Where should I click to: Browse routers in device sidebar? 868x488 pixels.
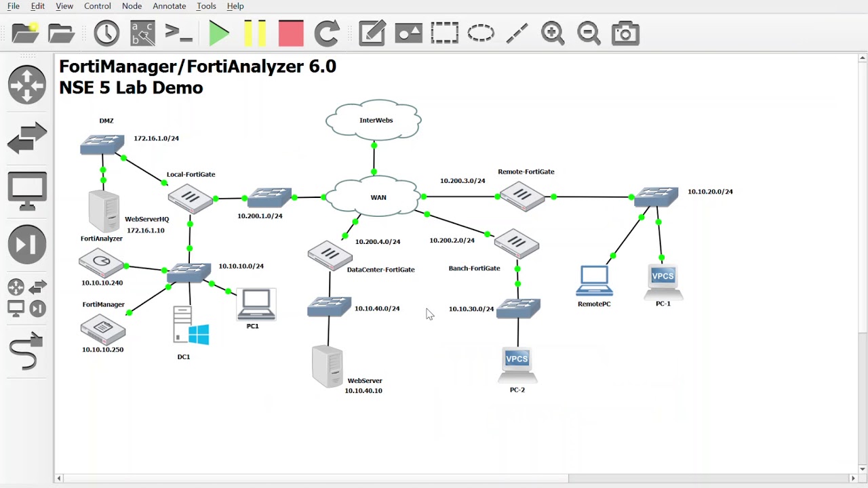click(x=27, y=84)
